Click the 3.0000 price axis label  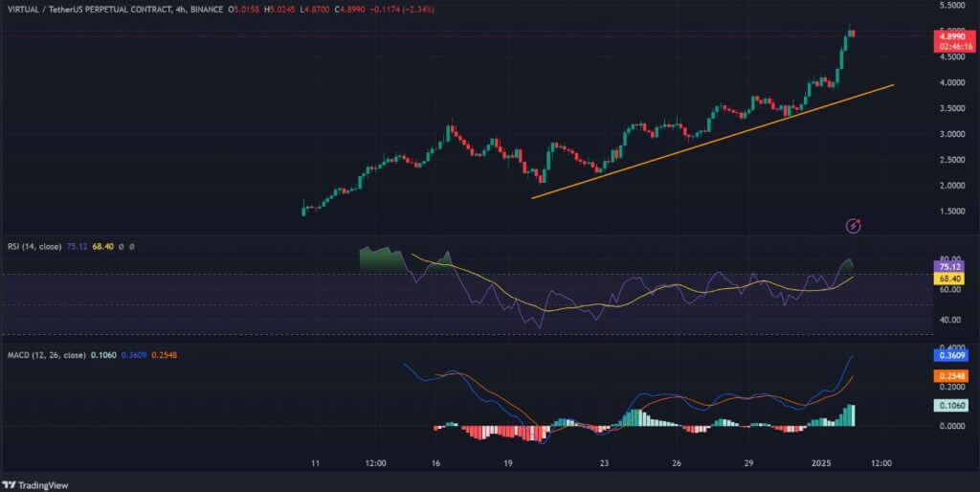pyautogui.click(x=950, y=134)
